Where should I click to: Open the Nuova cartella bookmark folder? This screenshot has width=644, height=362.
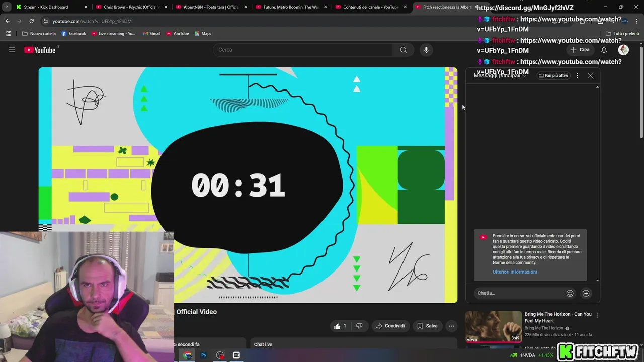point(39,33)
